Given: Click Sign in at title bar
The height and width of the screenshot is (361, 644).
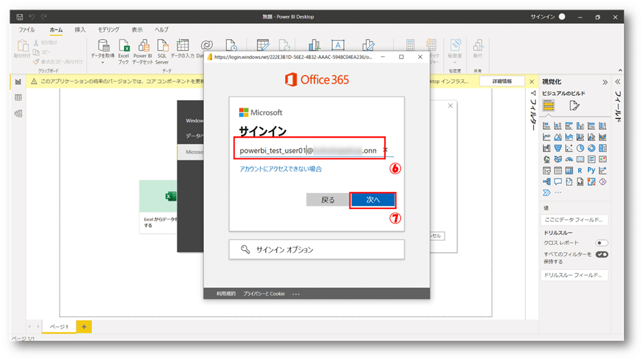Looking at the screenshot, I should click(543, 17).
